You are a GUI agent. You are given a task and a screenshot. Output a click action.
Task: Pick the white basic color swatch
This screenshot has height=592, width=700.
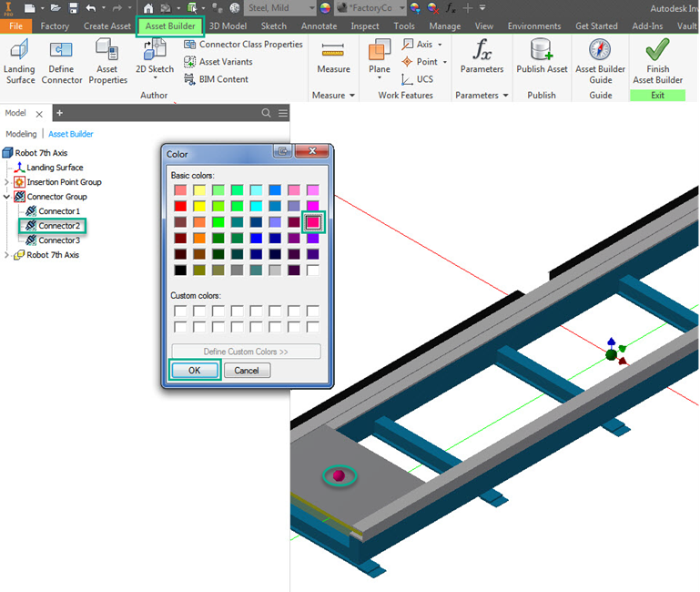[313, 270]
